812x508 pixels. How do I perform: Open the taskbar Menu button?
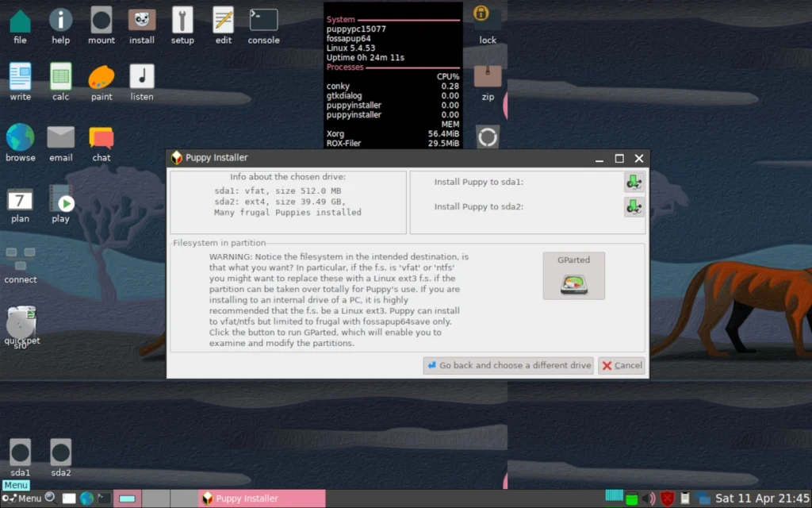[x=21, y=498]
